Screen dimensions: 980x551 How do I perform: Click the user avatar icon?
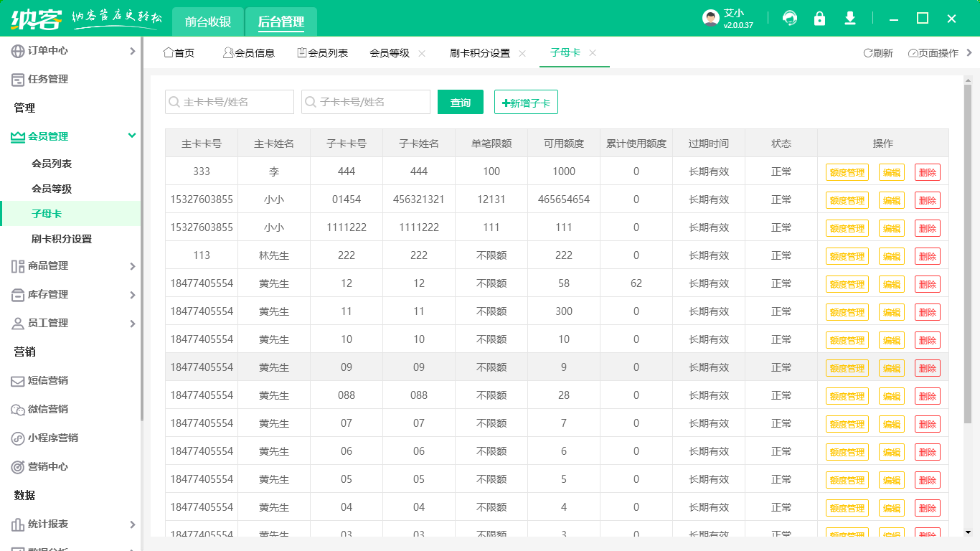click(x=710, y=19)
